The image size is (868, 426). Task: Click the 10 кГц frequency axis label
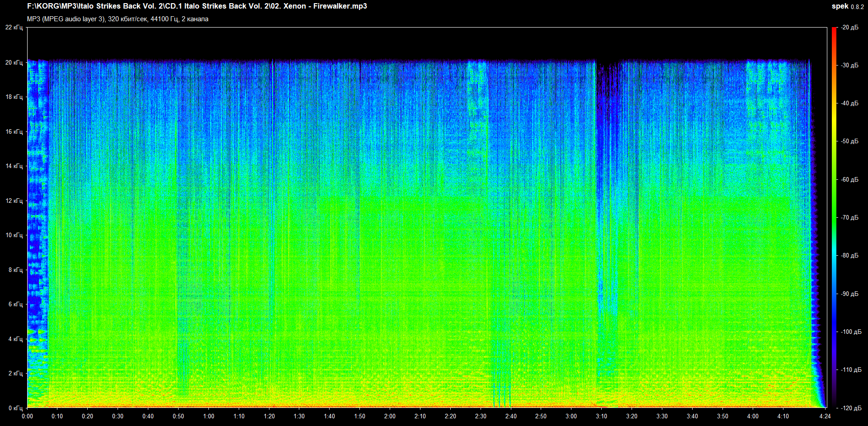pyautogui.click(x=14, y=235)
